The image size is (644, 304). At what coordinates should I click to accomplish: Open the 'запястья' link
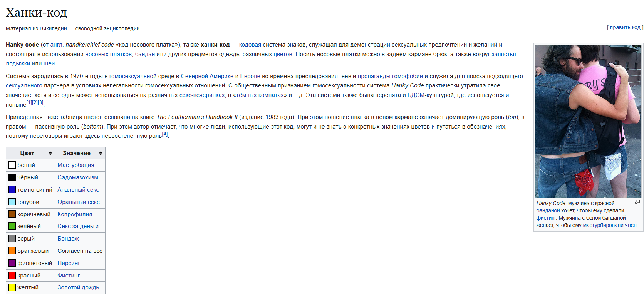coord(504,54)
